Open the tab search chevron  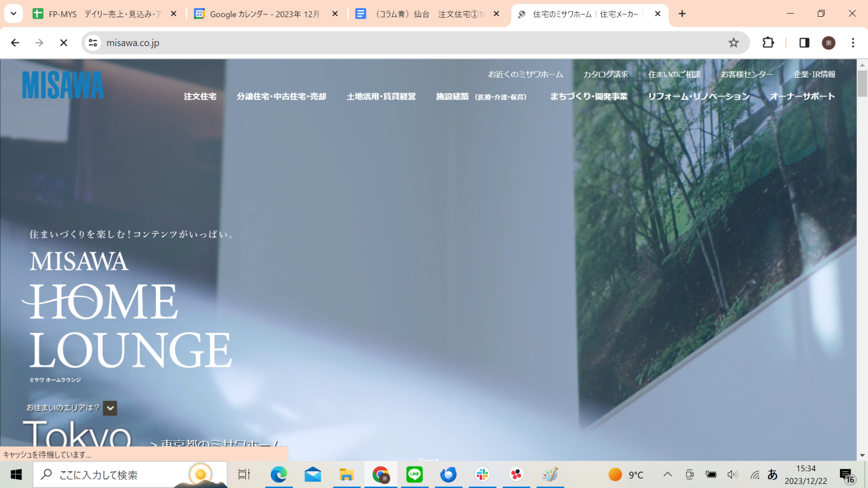pyautogui.click(x=14, y=14)
